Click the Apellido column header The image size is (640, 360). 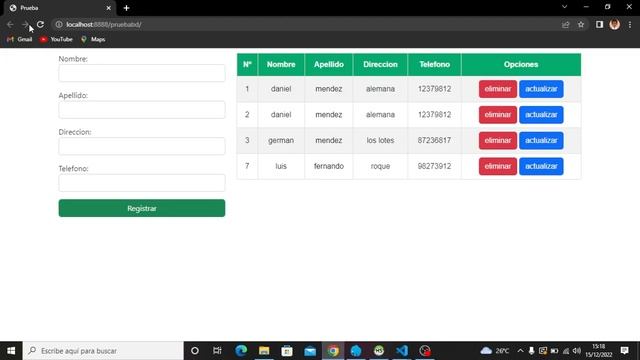pos(329,64)
